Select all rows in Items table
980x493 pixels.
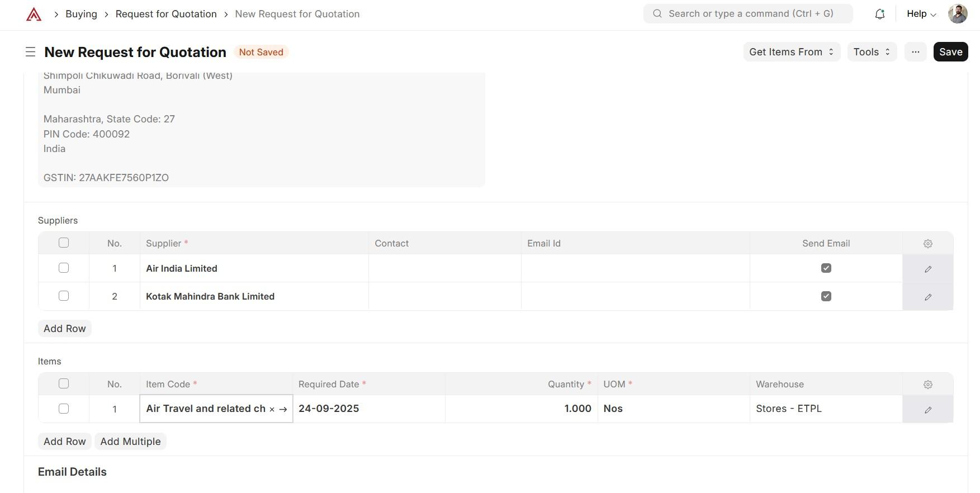point(64,383)
